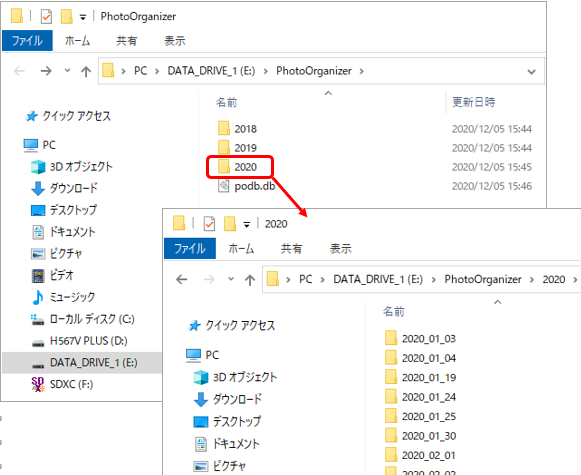Click the SDXC (F:) drive icon
Screen dimensions: 581x475
[38, 384]
